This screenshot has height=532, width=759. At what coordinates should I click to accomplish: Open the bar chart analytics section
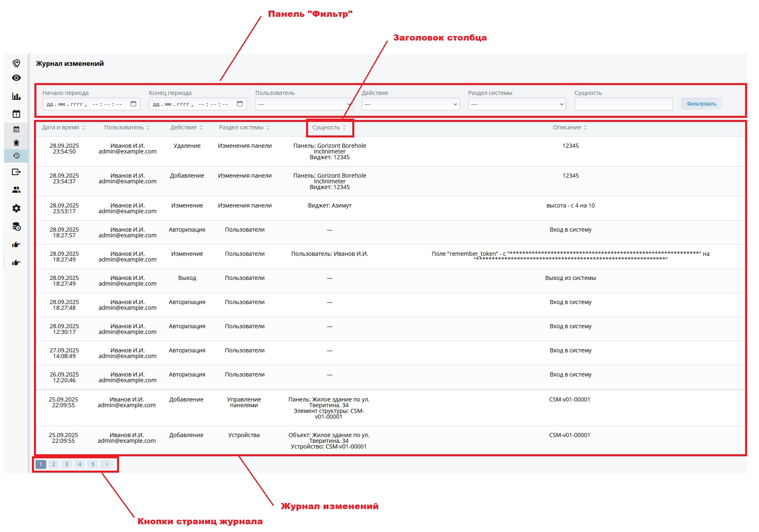click(16, 96)
